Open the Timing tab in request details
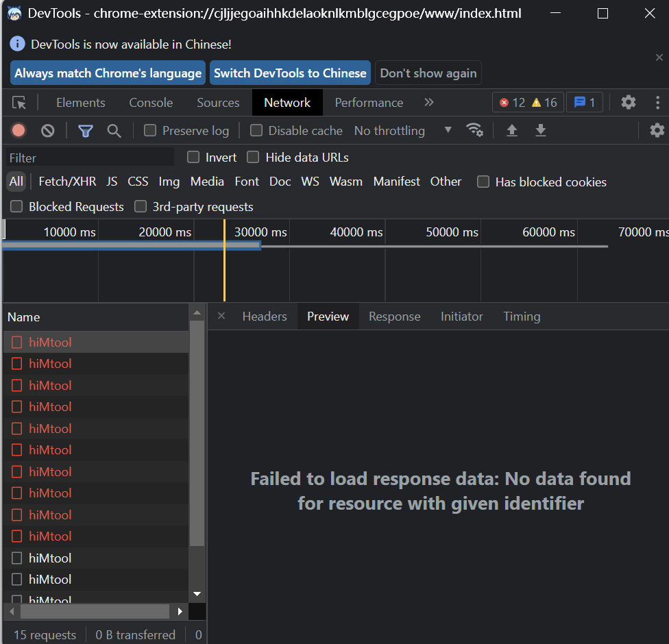 522,317
